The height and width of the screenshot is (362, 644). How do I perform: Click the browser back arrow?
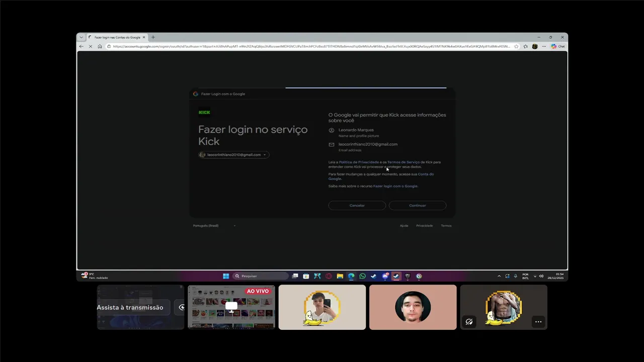click(82, 46)
